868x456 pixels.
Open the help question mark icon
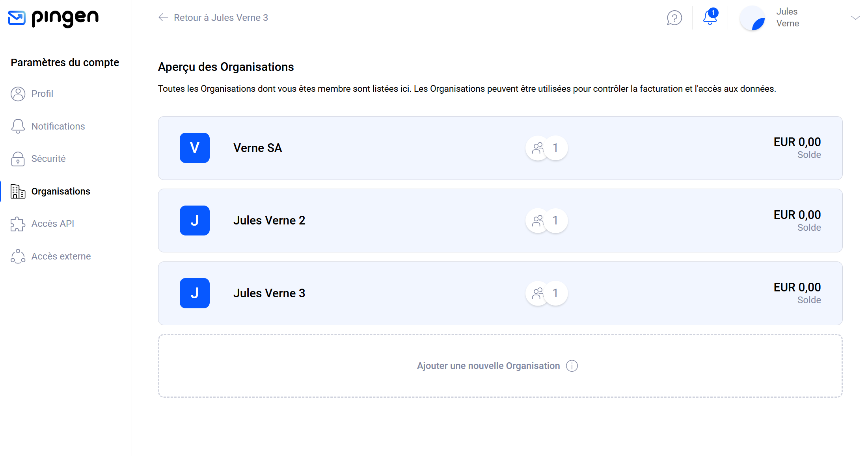674,18
